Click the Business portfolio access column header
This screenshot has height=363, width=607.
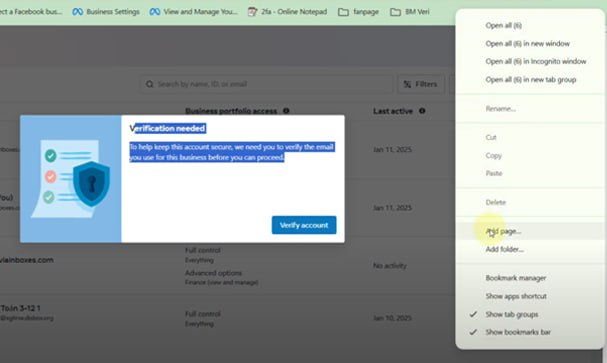231,111
